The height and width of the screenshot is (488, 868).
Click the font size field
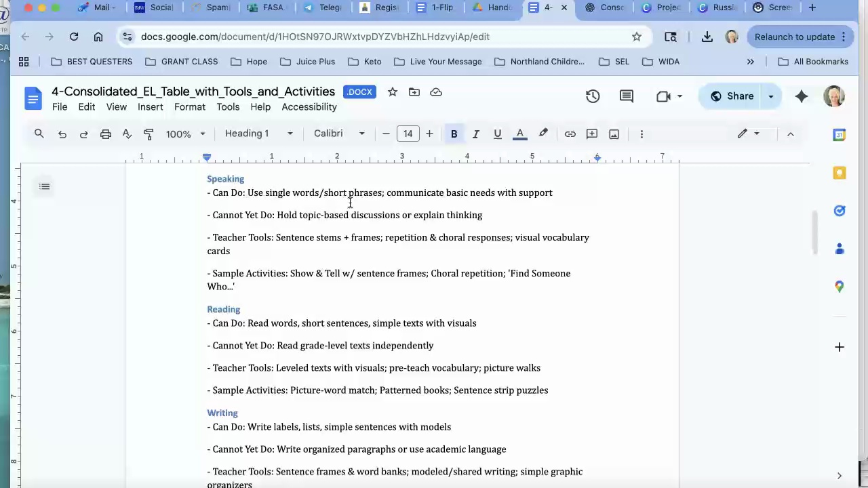click(x=408, y=134)
